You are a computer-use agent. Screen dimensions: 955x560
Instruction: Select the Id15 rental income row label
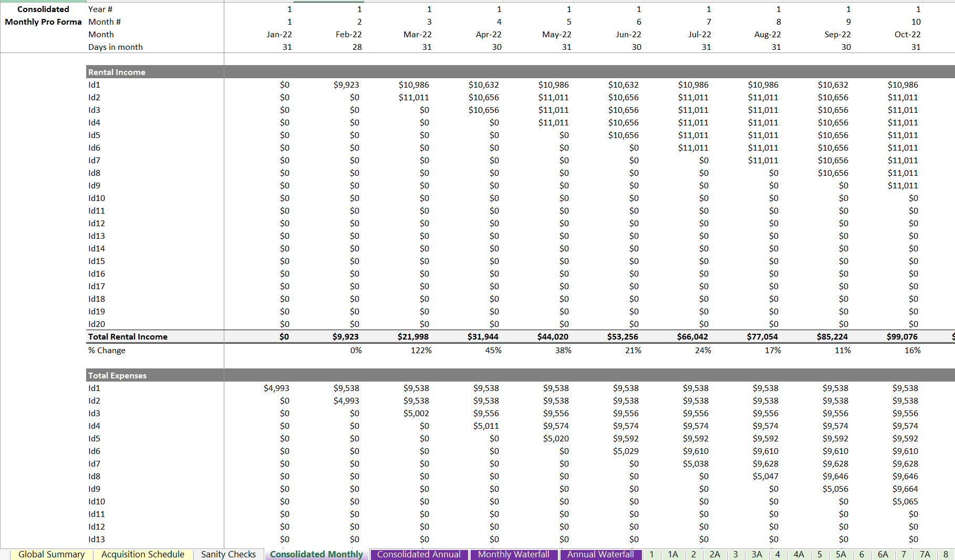coord(97,261)
